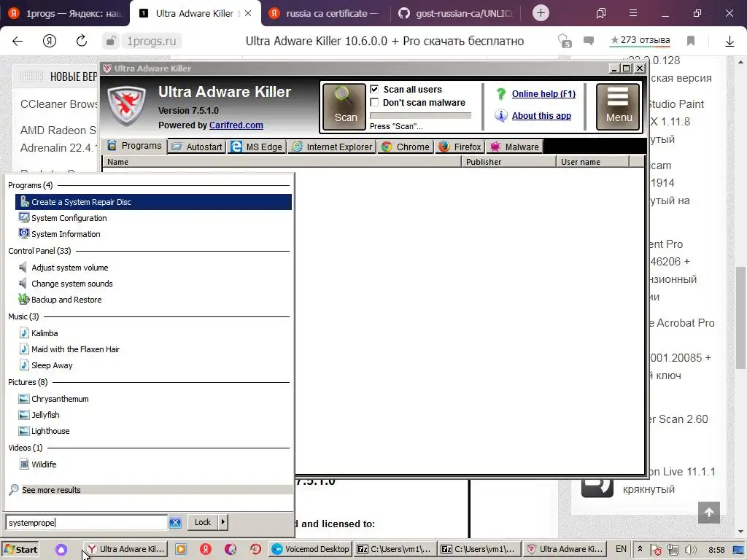747x560 pixels.
Task: Open the Yandex browser red Я taskbar icon
Action: (205, 549)
